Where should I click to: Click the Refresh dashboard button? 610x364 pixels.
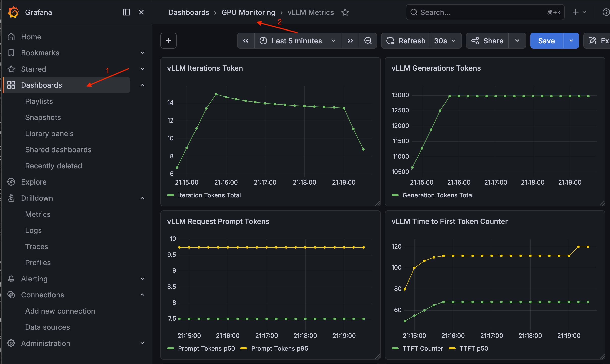(x=406, y=41)
